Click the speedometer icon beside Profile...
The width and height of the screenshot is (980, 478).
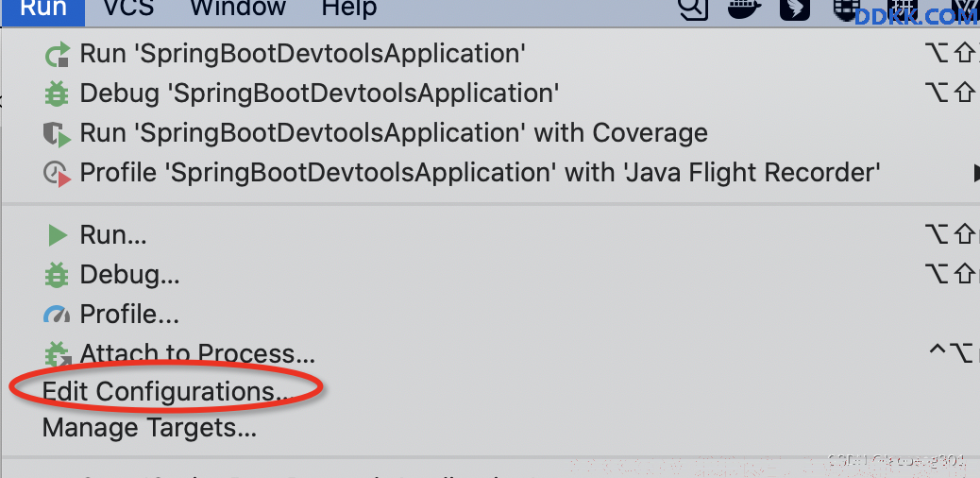[57, 315]
